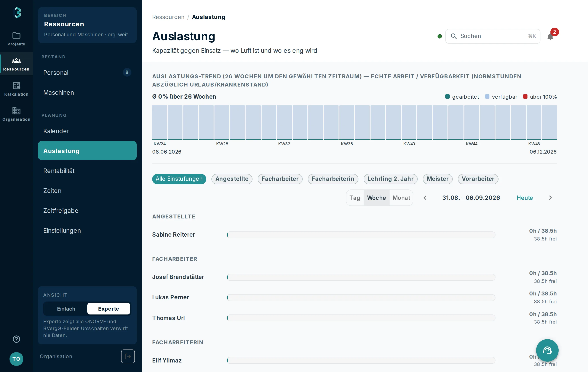The height and width of the screenshot is (372, 588).
Task: Click the Suchen search field
Action: point(492,36)
